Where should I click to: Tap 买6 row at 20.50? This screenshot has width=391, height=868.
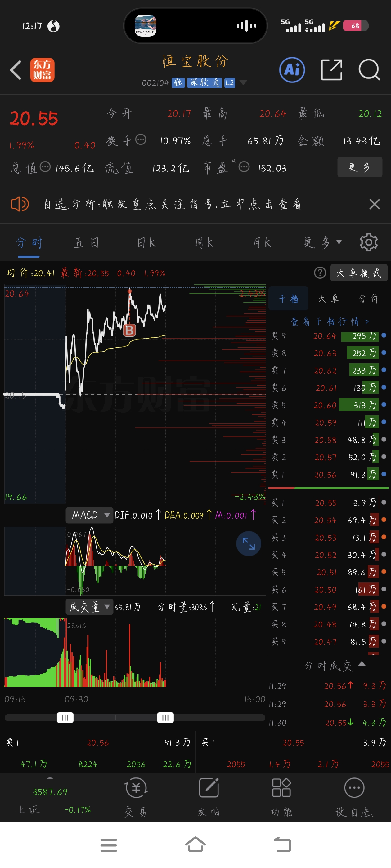[x=329, y=589]
